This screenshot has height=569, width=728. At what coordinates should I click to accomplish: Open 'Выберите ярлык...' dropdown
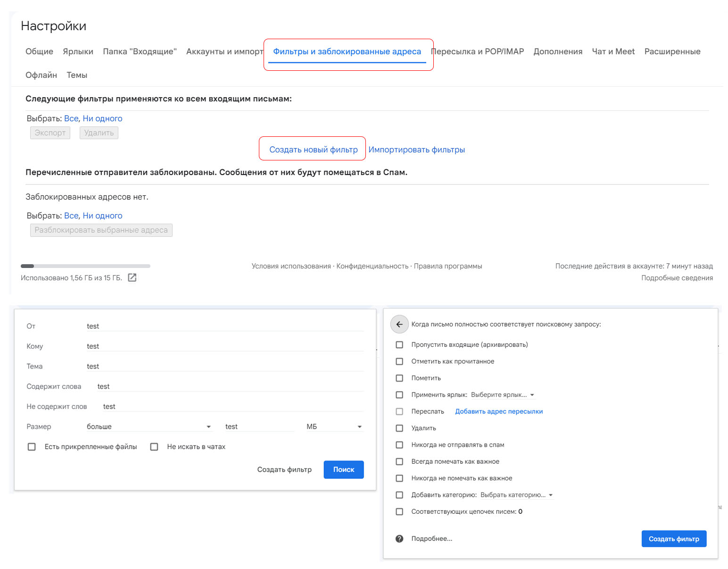[503, 395]
